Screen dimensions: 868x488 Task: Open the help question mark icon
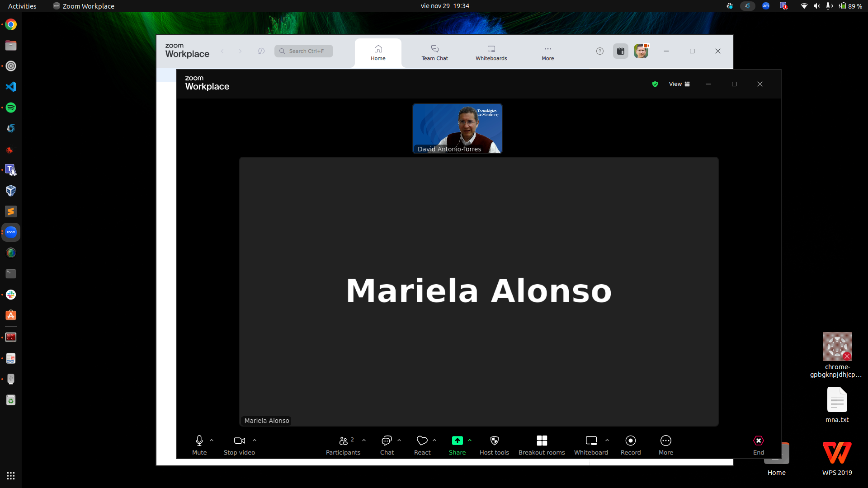point(600,51)
